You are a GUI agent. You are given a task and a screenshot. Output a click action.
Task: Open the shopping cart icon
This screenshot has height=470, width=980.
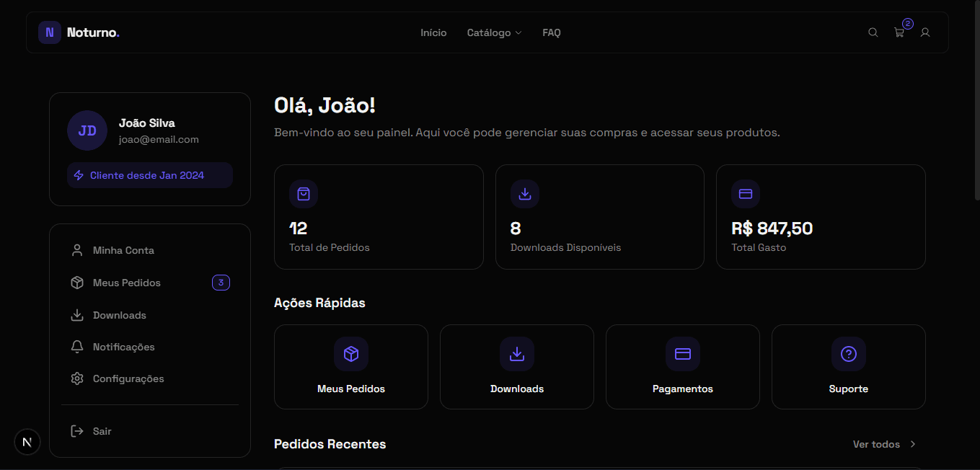[x=899, y=32]
